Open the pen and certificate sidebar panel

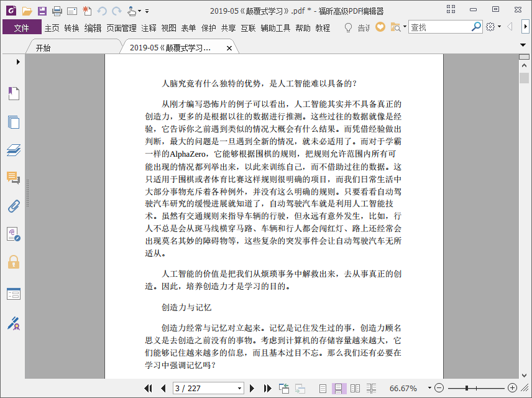tap(14, 323)
